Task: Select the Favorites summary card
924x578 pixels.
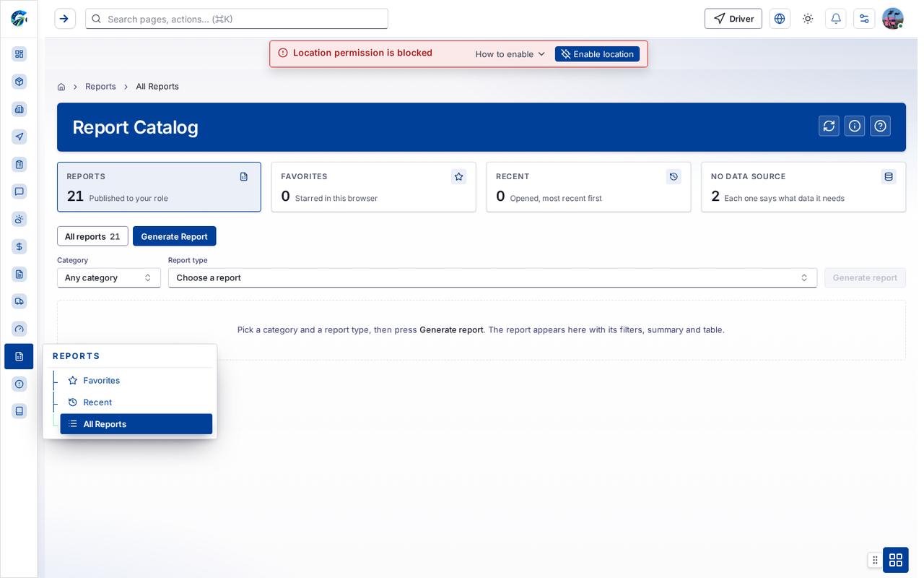Action: tap(373, 187)
